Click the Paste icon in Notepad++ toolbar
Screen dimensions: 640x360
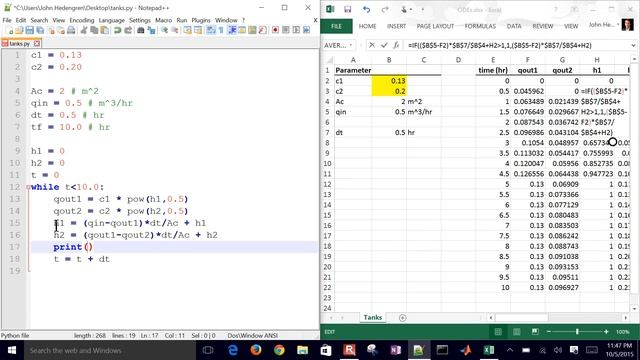point(104,30)
